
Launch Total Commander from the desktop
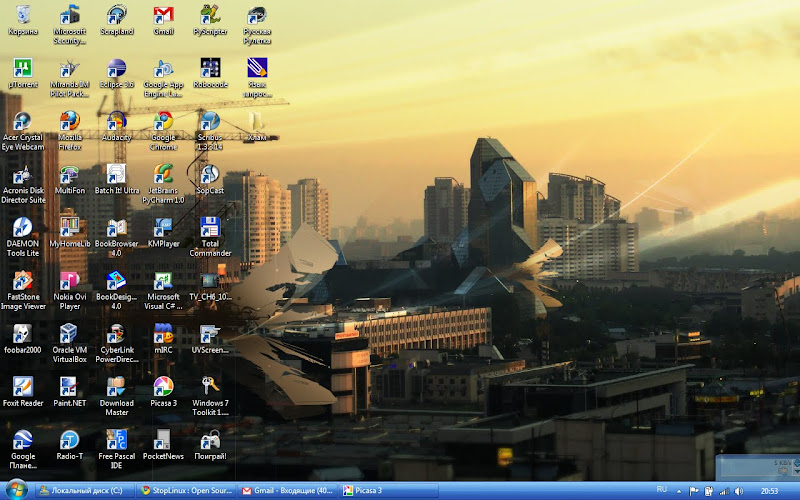pyautogui.click(x=210, y=228)
